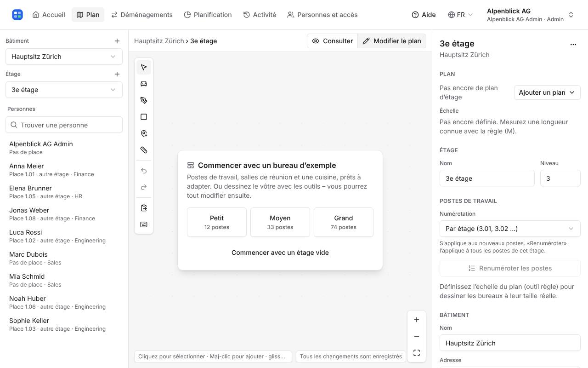Click the Trouver une personne search field
This screenshot has height=368, width=588.
click(x=64, y=125)
